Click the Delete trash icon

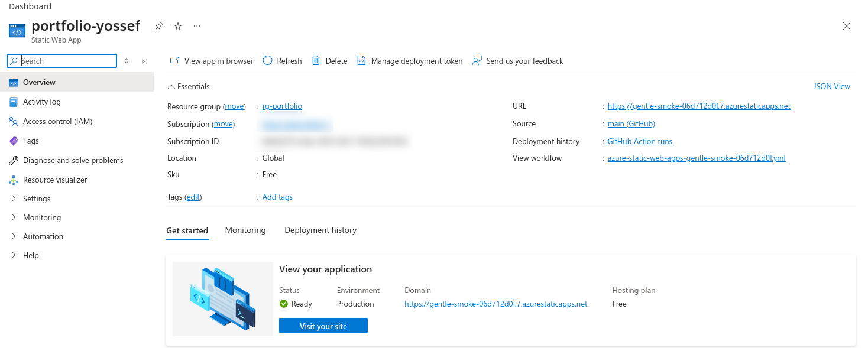point(316,60)
